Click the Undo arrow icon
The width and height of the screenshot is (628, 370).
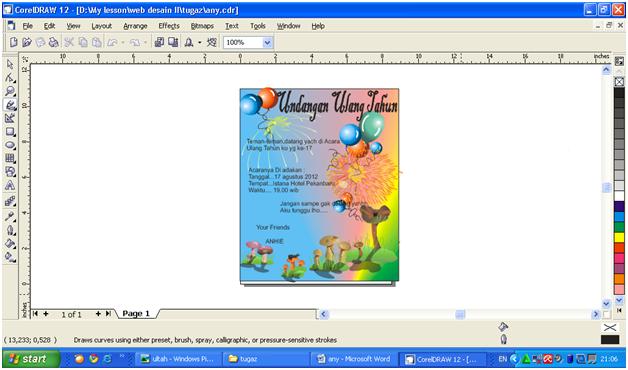pos(112,42)
